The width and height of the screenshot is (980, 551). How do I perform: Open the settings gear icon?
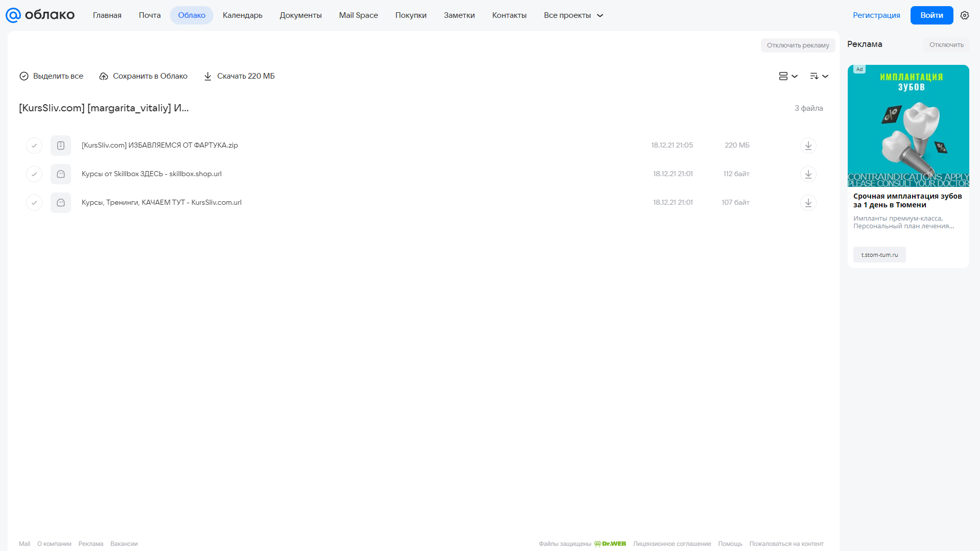[x=964, y=15]
